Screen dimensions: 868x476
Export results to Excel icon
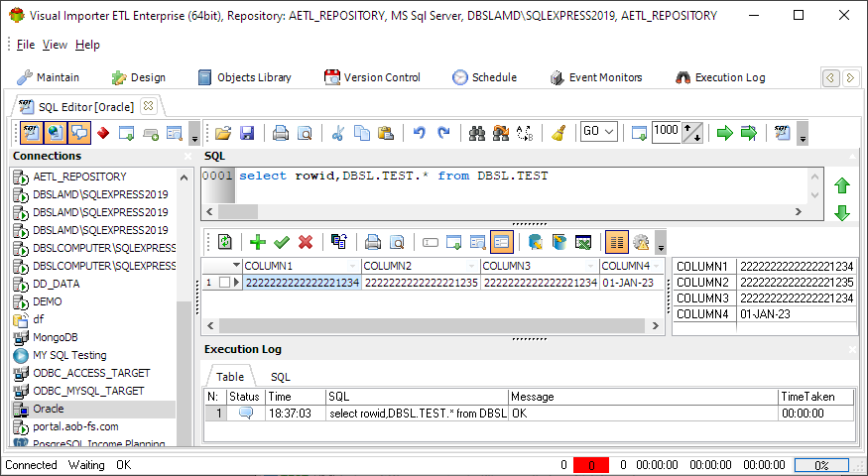pyautogui.click(x=583, y=242)
